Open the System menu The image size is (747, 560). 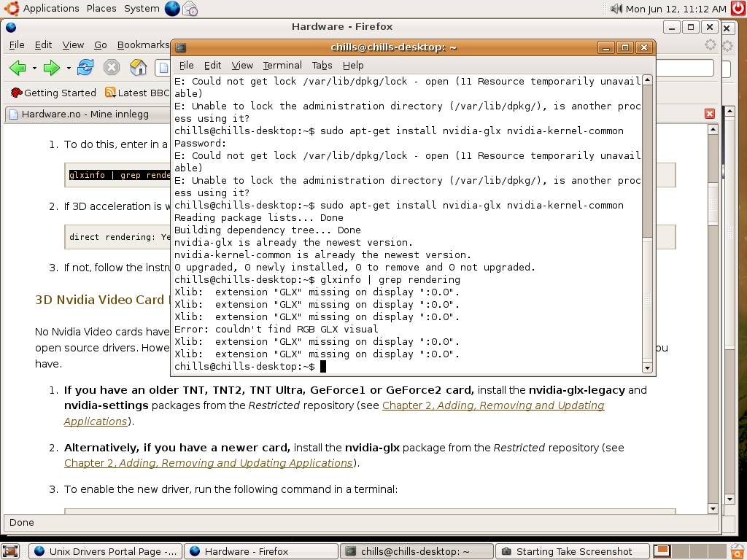click(x=142, y=9)
